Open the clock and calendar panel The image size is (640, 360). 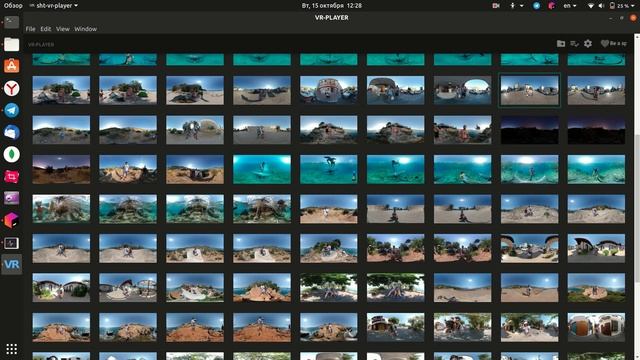pos(331,6)
